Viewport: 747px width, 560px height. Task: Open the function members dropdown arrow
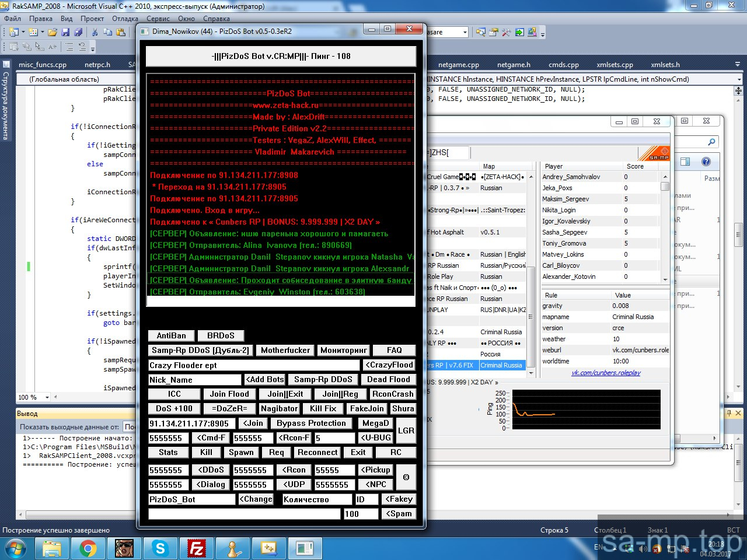tap(739, 79)
